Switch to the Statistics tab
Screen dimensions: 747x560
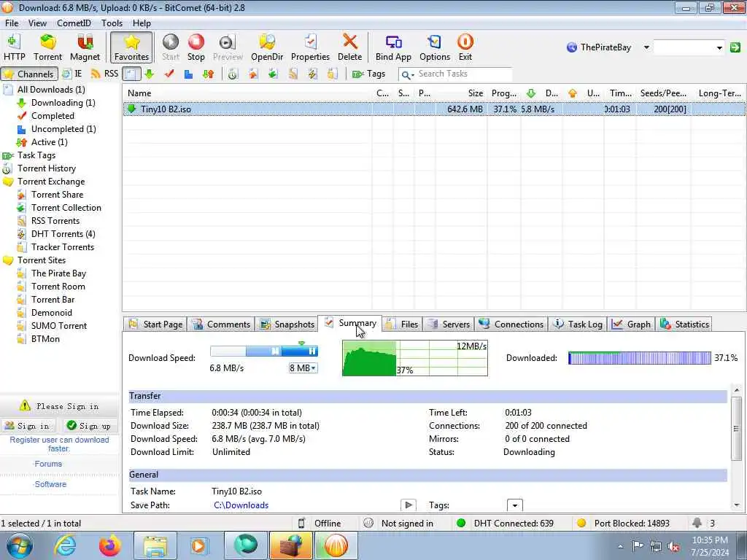[x=684, y=324]
